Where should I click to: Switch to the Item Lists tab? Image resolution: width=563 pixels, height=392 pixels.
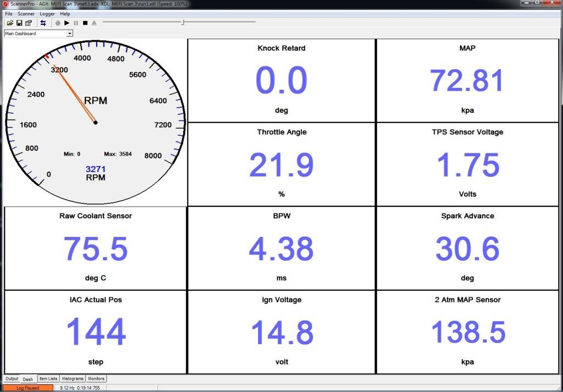pyautogui.click(x=48, y=379)
